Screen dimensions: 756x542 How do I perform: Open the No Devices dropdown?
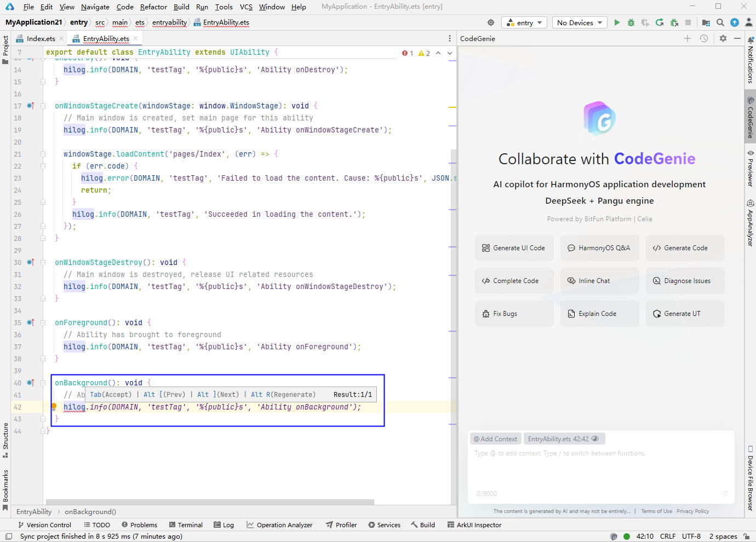(579, 22)
